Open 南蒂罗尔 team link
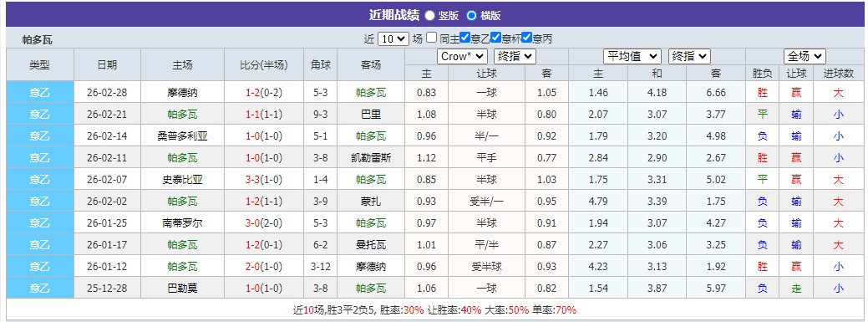The width and height of the screenshot is (868, 322). [x=182, y=222]
